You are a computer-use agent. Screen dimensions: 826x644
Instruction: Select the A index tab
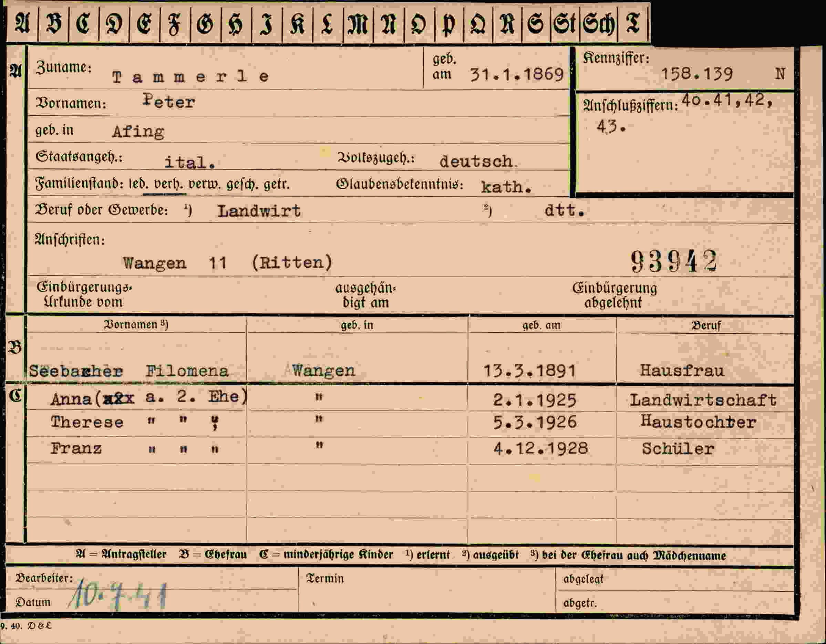coord(22,24)
